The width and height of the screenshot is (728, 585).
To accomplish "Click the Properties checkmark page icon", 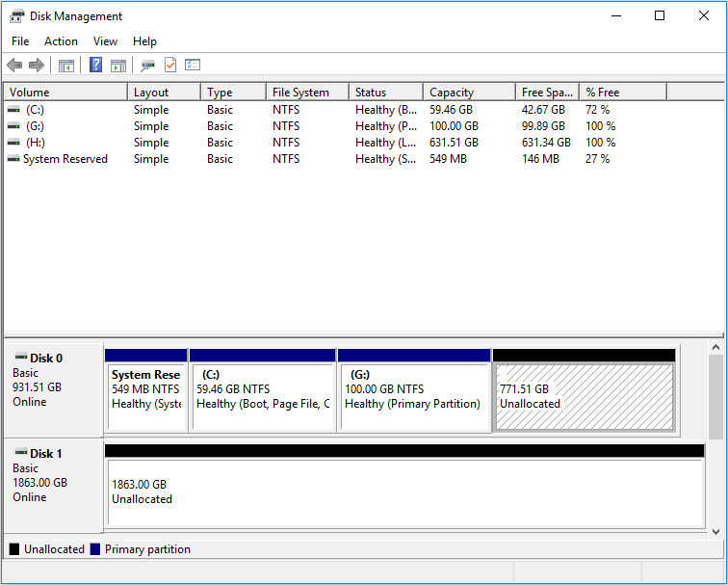I will [170, 66].
